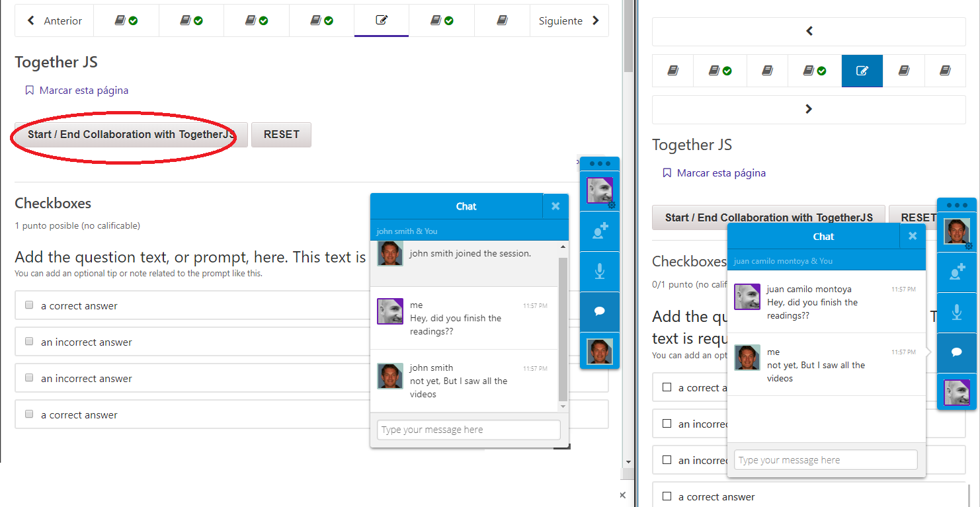Click '1 punto posible (no calificable)' text
Screen dimensions: 980x507
[x=77, y=226]
